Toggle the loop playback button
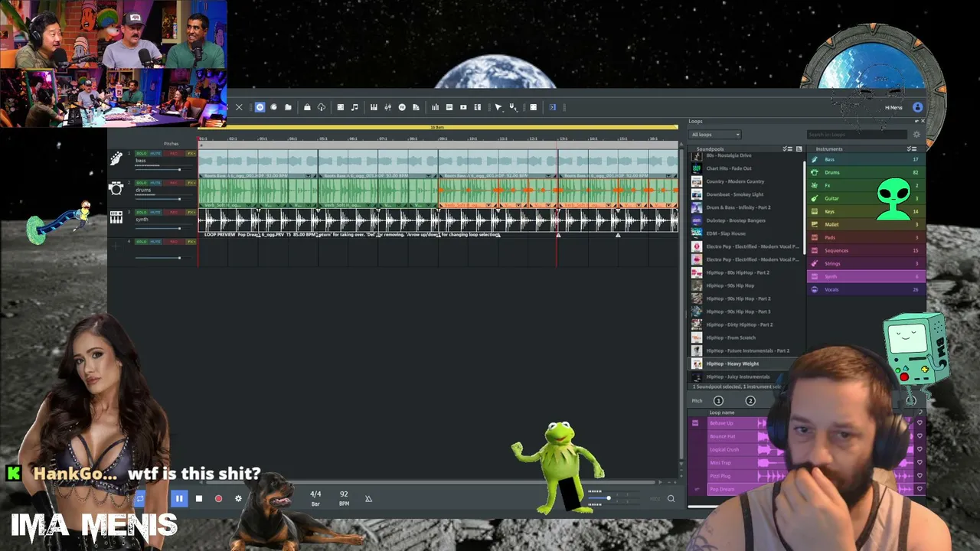The image size is (980, 551). point(139,499)
